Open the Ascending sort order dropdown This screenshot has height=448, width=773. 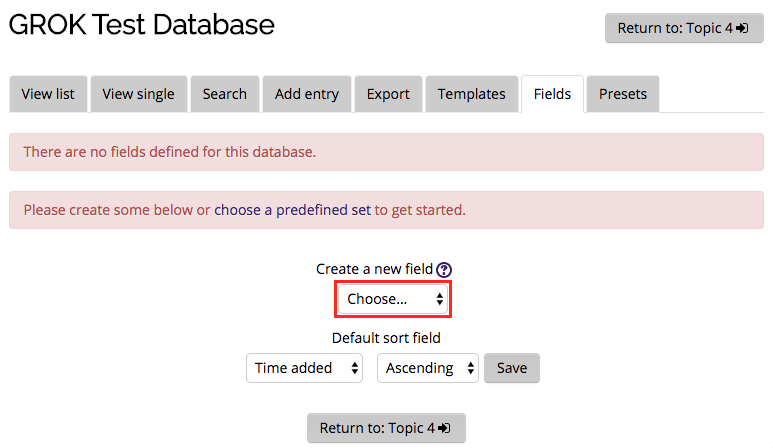(x=428, y=368)
